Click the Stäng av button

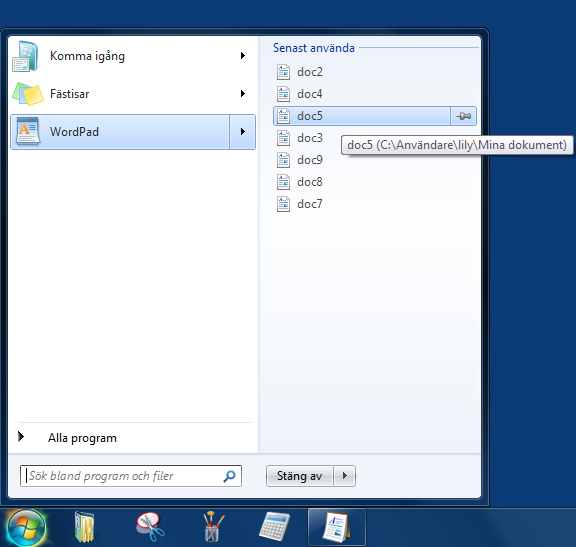[x=300, y=476]
